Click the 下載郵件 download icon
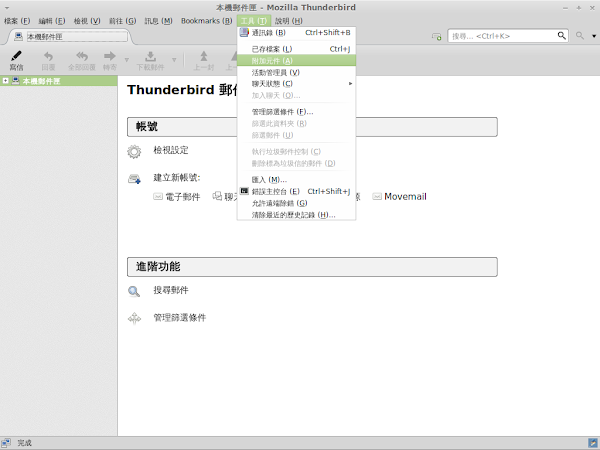600x450 pixels. click(150, 56)
